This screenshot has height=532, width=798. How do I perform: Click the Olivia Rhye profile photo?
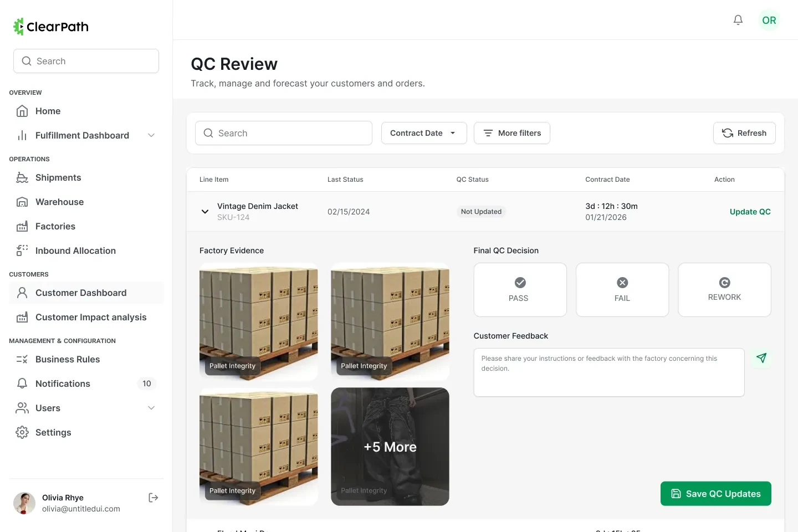[x=24, y=503]
